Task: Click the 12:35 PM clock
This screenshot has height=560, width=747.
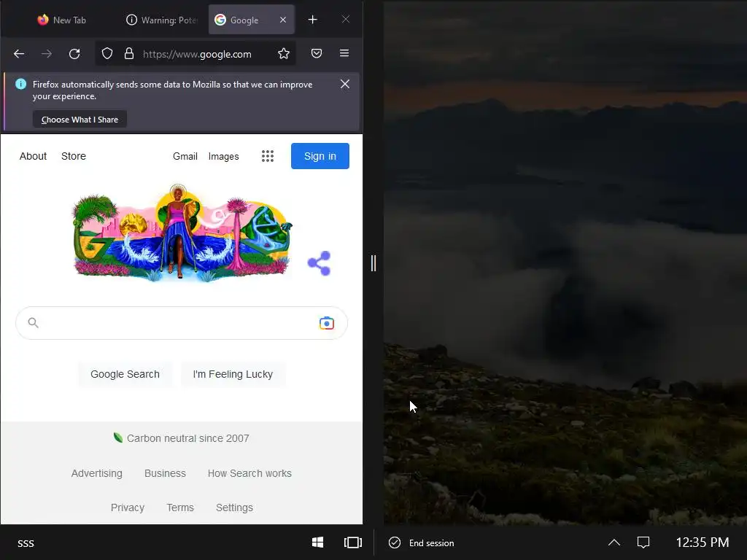Action: (703, 542)
